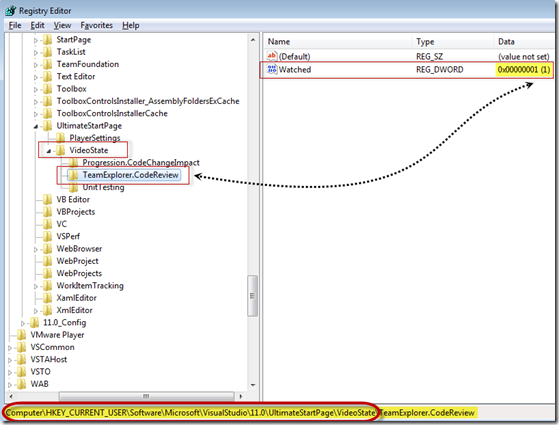Image resolution: width=559 pixels, height=425 pixels.
Task: Expand the VSCommon key
Action: click(x=10, y=348)
